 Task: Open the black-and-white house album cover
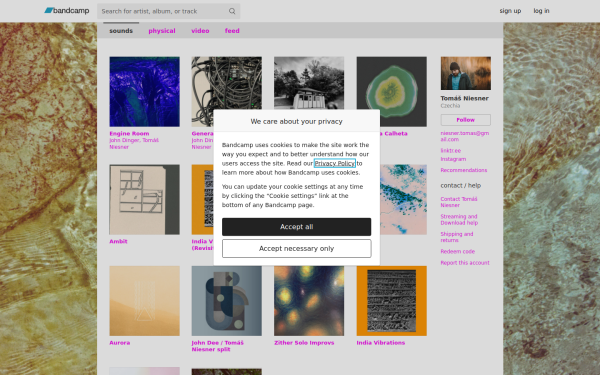click(309, 83)
